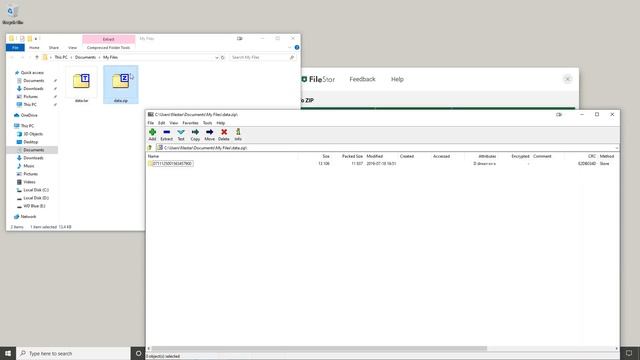
Task: Open 3D Objects in navigation pane
Action: coord(33,134)
